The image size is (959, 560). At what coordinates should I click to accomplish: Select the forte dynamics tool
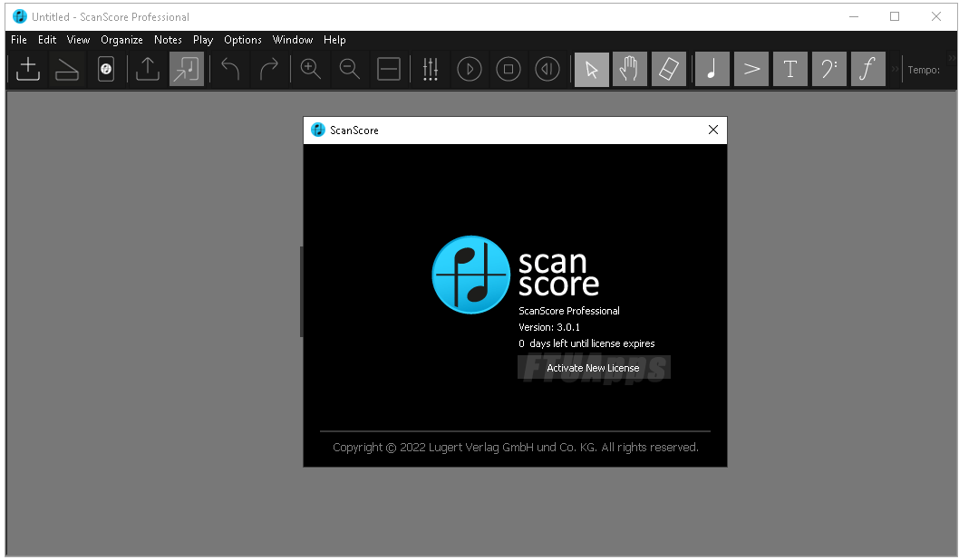click(x=867, y=69)
